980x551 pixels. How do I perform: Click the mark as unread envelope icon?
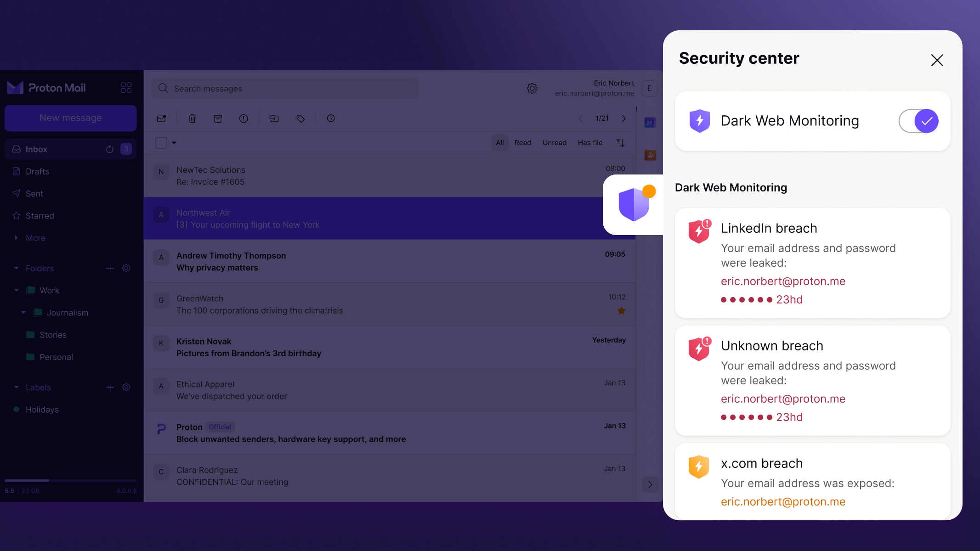coord(161,118)
